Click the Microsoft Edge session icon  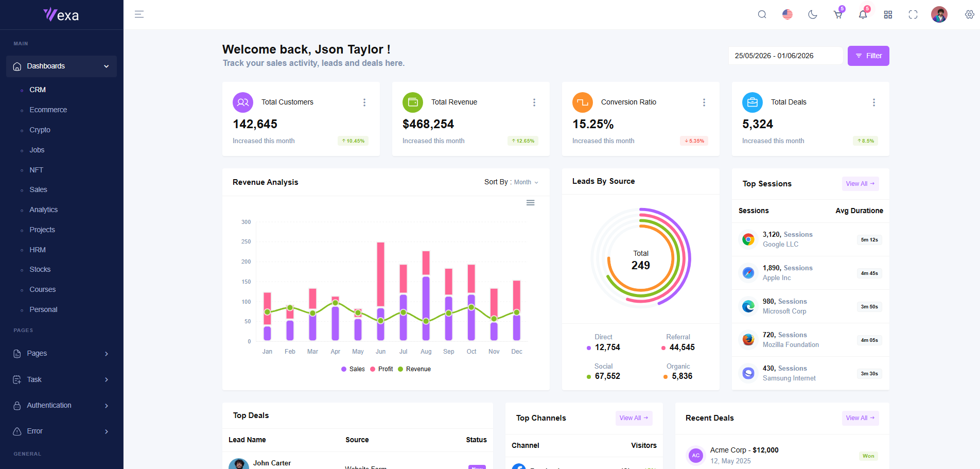[x=748, y=306]
